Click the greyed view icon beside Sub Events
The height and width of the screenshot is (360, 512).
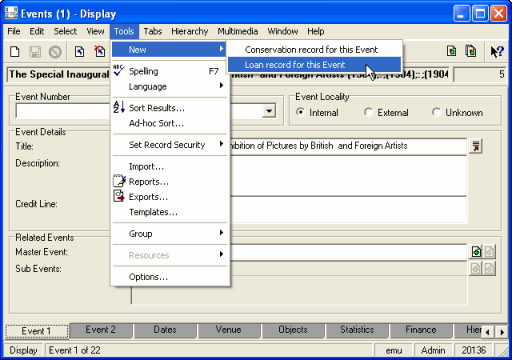tap(489, 268)
